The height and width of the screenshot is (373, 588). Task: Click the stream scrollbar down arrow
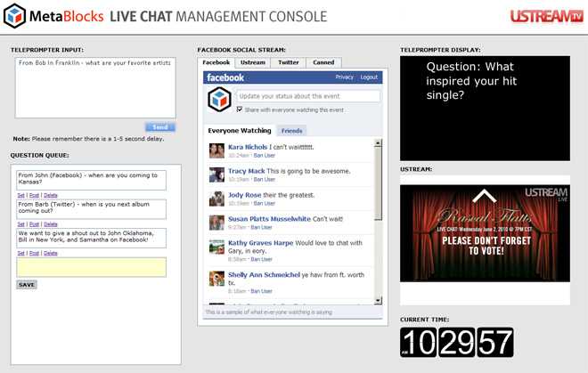point(378,300)
